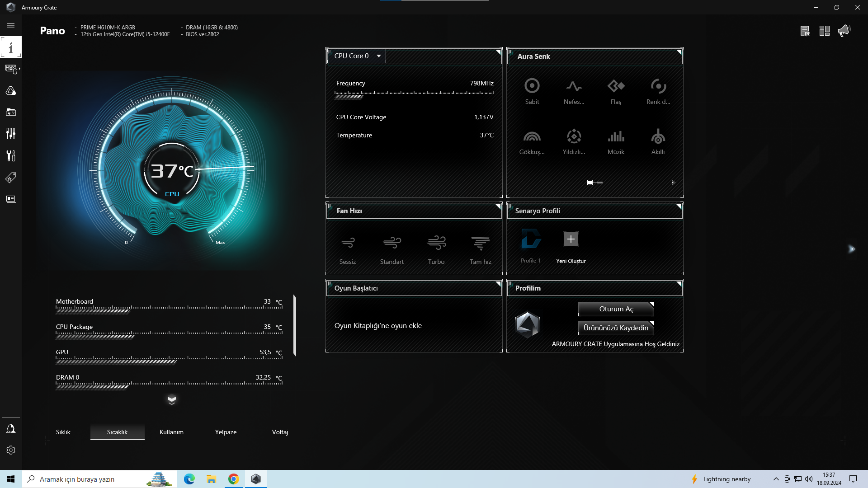868x488 pixels.
Task: Select Profile 1 scenario profile
Action: pos(531,246)
